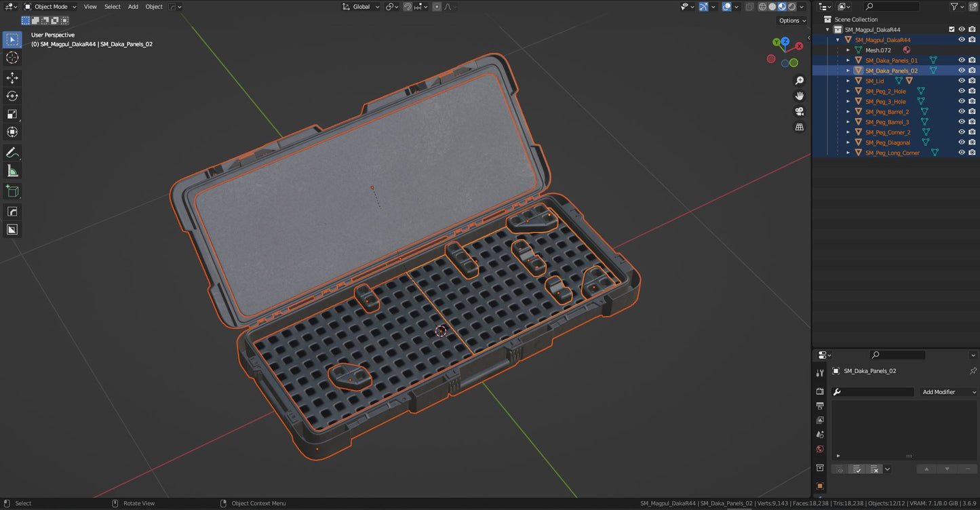Click the Object menu in the viewport header
The width and height of the screenshot is (980, 510).
[153, 6]
